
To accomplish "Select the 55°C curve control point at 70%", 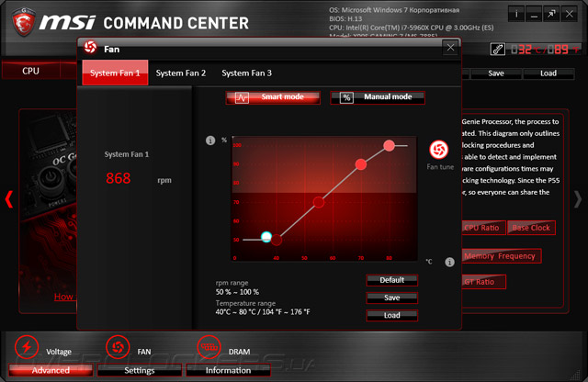I will [319, 202].
